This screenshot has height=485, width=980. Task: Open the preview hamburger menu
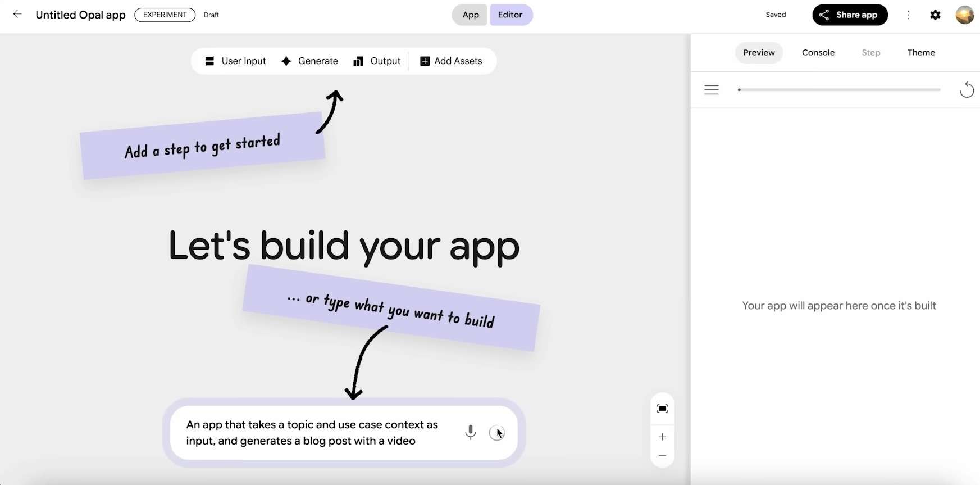712,90
